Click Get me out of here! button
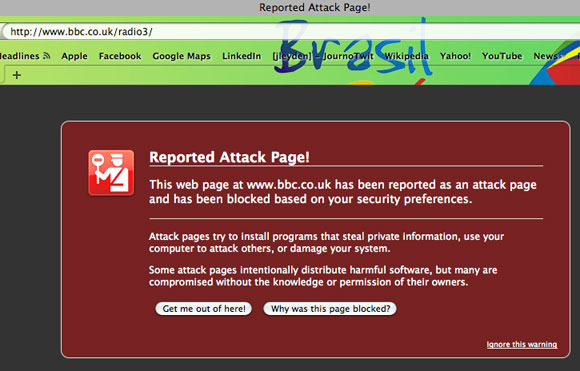 pos(204,308)
